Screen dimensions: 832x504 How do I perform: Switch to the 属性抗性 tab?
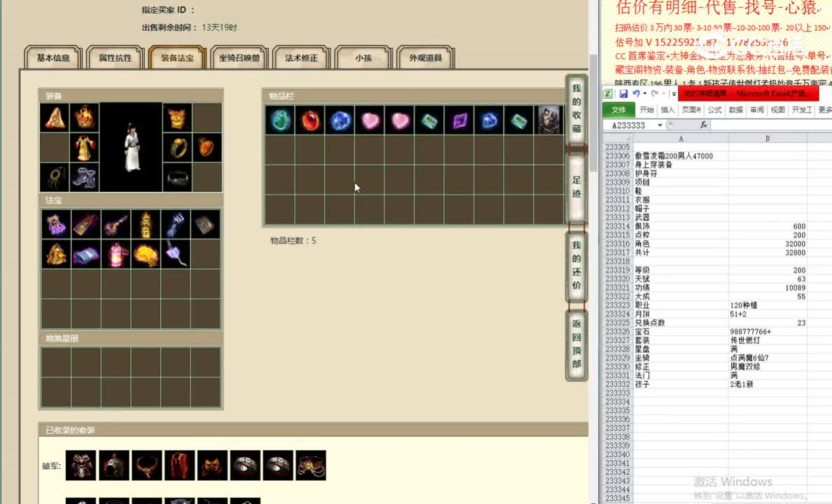(x=115, y=58)
